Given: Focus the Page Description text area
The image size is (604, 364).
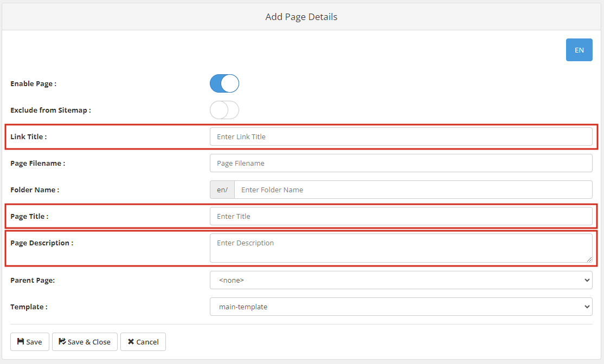Looking at the screenshot, I should click(x=401, y=248).
